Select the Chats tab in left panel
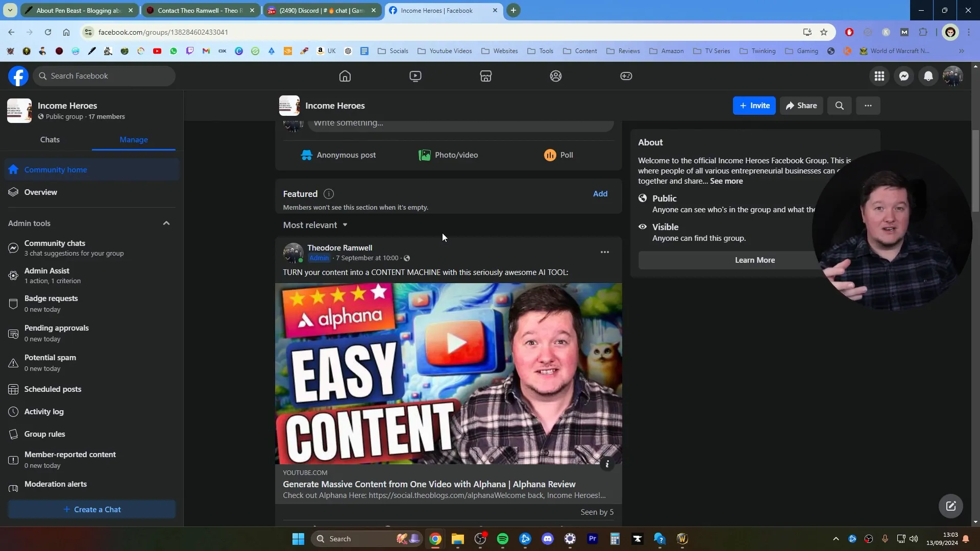The image size is (980, 551). coord(50,139)
